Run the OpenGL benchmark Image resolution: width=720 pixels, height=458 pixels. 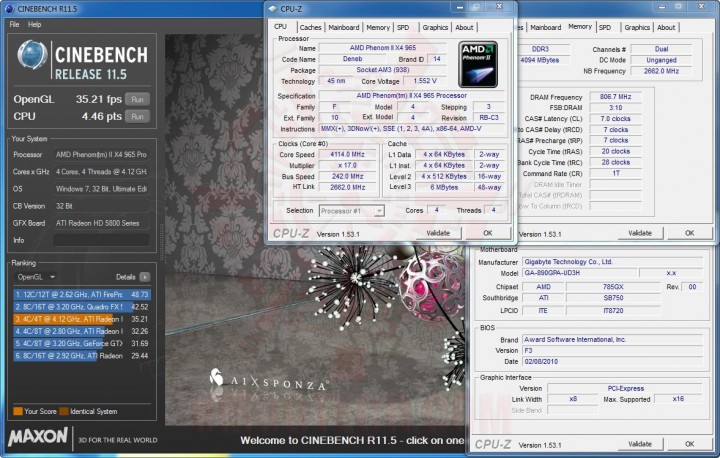tap(137, 99)
